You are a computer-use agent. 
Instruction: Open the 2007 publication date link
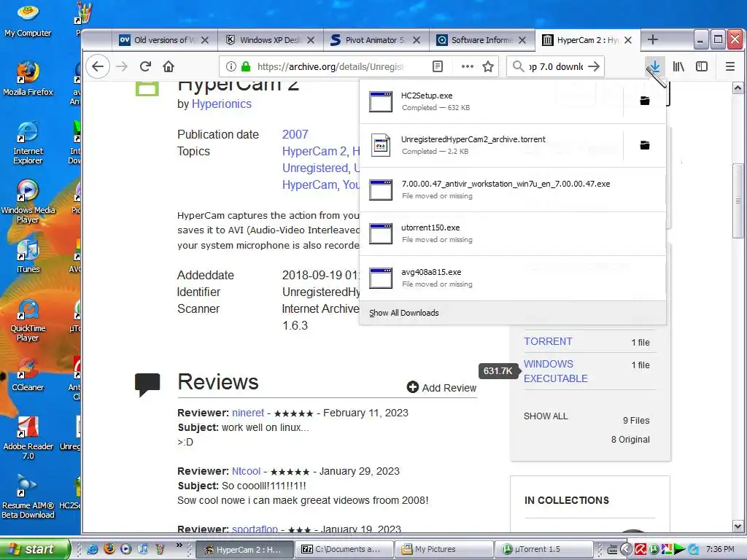click(x=295, y=134)
